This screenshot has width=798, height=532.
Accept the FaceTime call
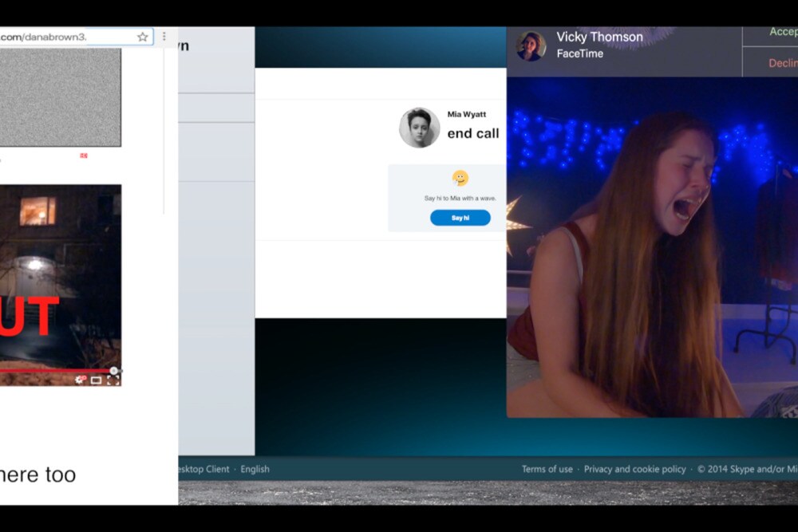[782, 32]
